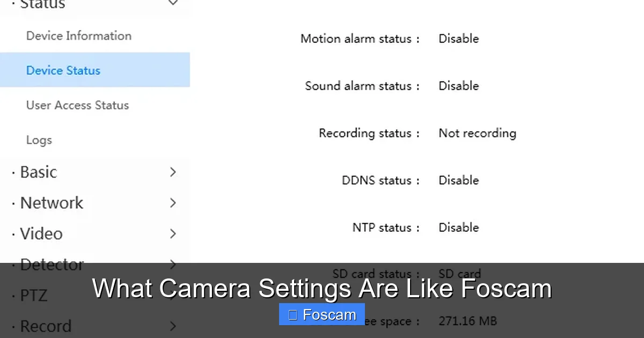Click the Motion alarm status Disable value
Image resolution: width=644 pixels, height=338 pixels.
coord(458,38)
